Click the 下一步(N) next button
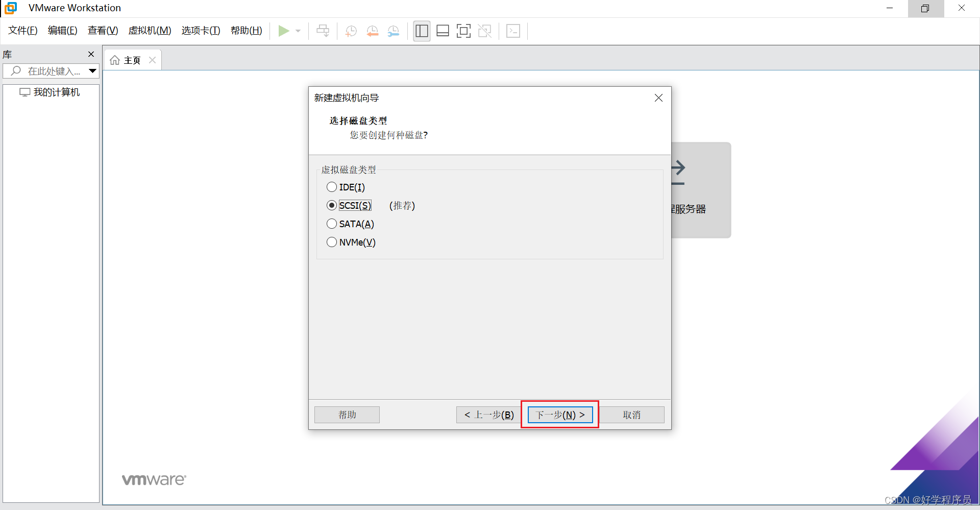Screen dimensions: 980x510 560,415
